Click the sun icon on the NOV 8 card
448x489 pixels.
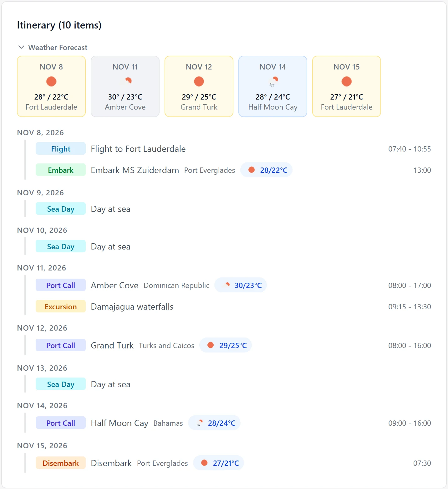coord(51,81)
